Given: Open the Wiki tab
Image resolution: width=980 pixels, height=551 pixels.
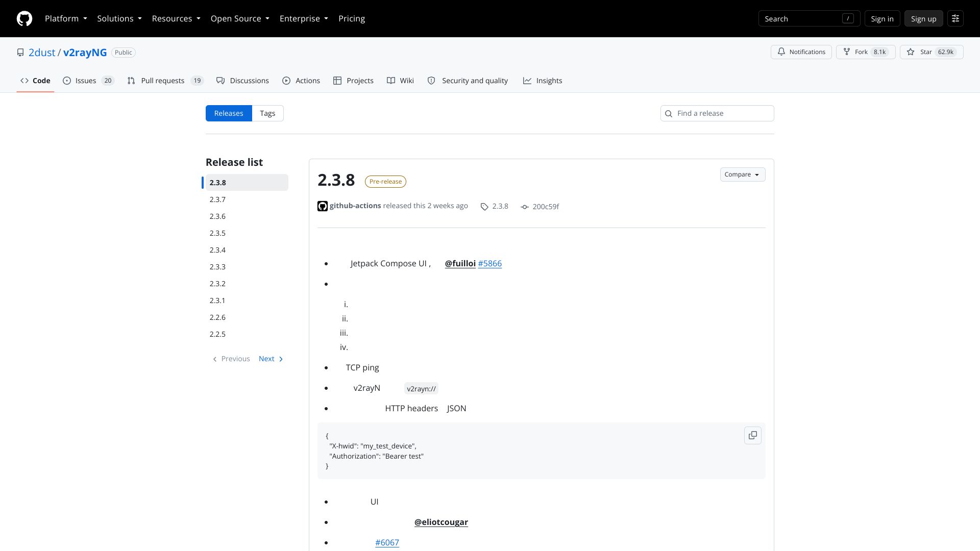Looking at the screenshot, I should tap(400, 81).
